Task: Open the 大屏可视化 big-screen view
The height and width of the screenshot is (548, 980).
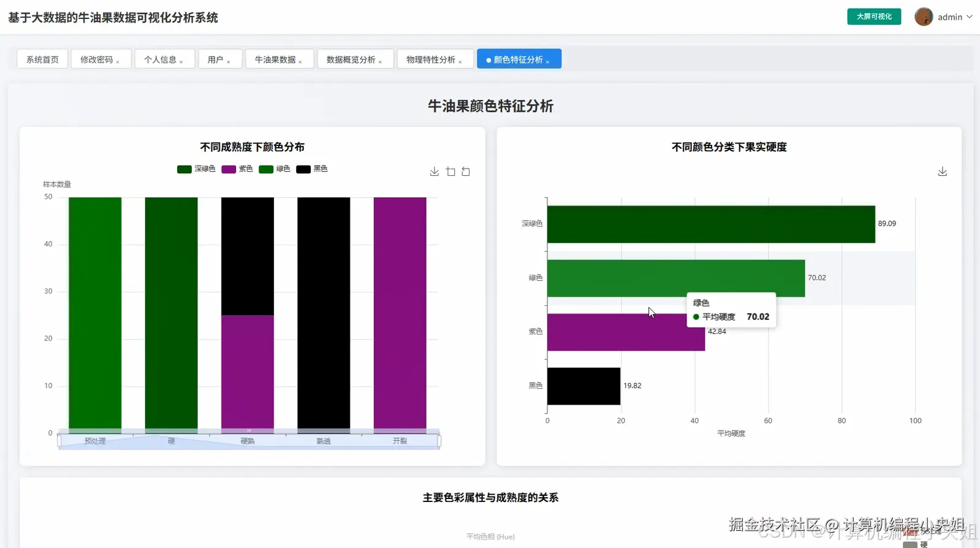Action: [x=874, y=17]
